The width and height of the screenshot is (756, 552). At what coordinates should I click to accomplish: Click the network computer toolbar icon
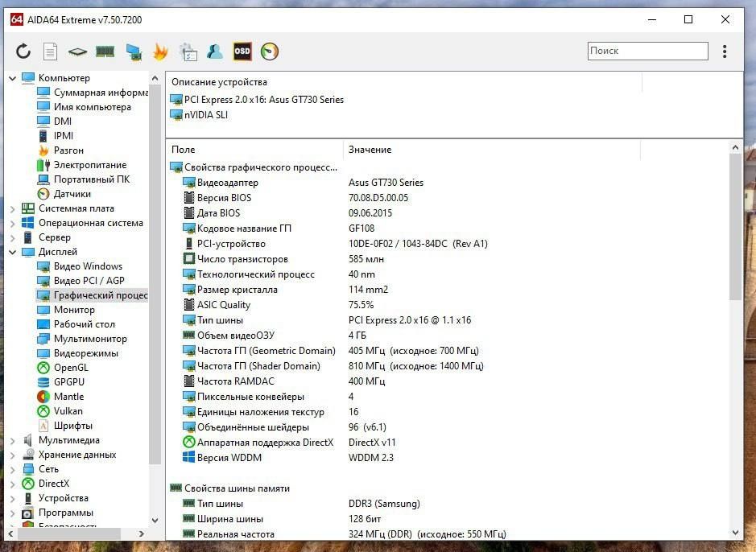tap(134, 51)
